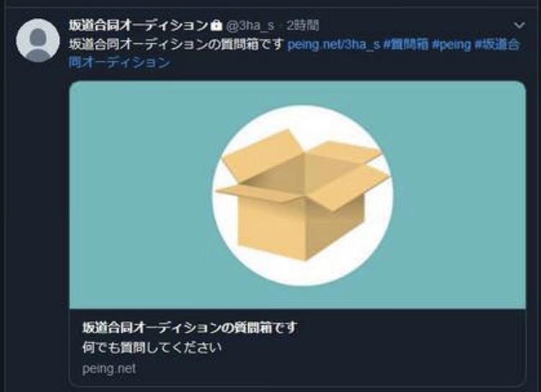Open the peing.net/3ha_s link in tweet
This screenshot has height=392, width=541.
(x=334, y=45)
